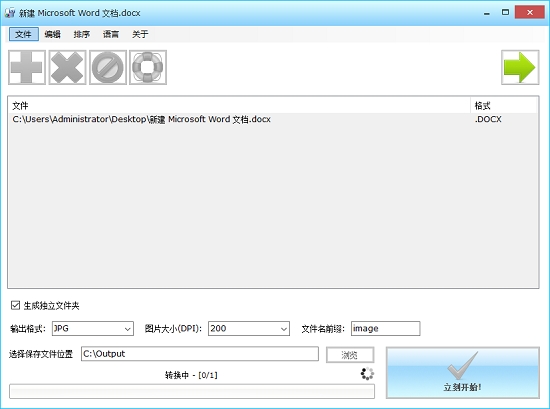Click the C:\Output save path field

tap(200, 354)
